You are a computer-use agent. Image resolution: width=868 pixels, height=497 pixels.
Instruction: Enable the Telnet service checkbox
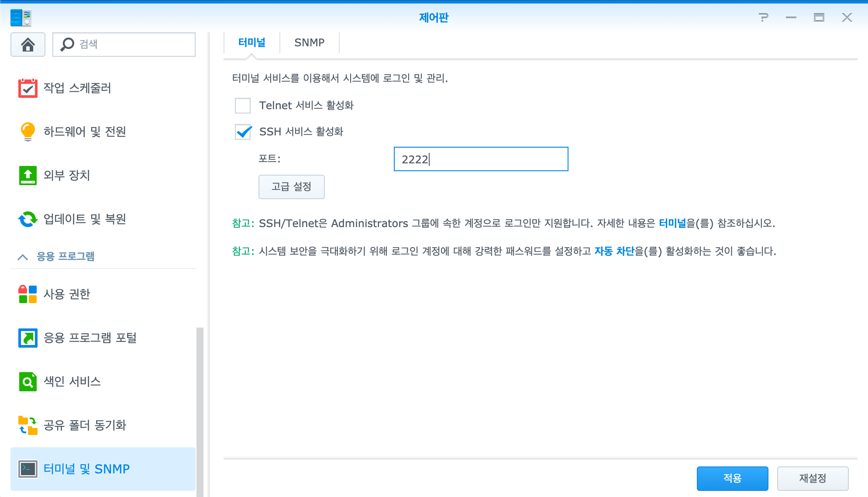click(243, 106)
